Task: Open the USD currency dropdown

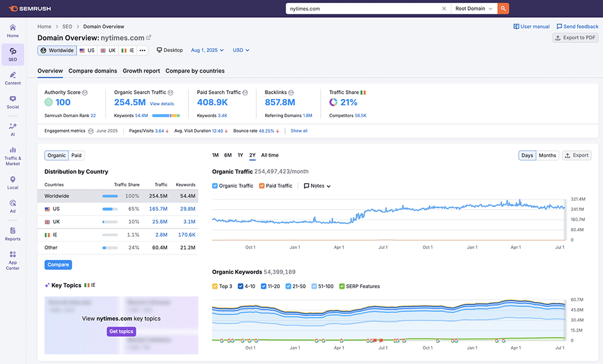Action: (x=241, y=51)
